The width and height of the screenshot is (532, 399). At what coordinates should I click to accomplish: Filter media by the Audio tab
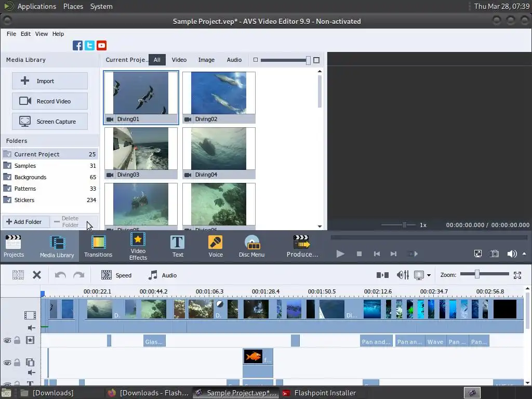coord(234,60)
